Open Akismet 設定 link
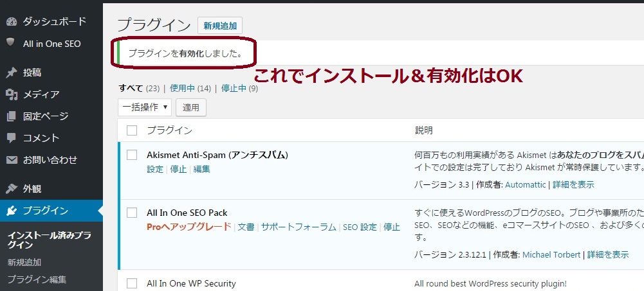Screen dimensions: 644x291 (x=155, y=170)
